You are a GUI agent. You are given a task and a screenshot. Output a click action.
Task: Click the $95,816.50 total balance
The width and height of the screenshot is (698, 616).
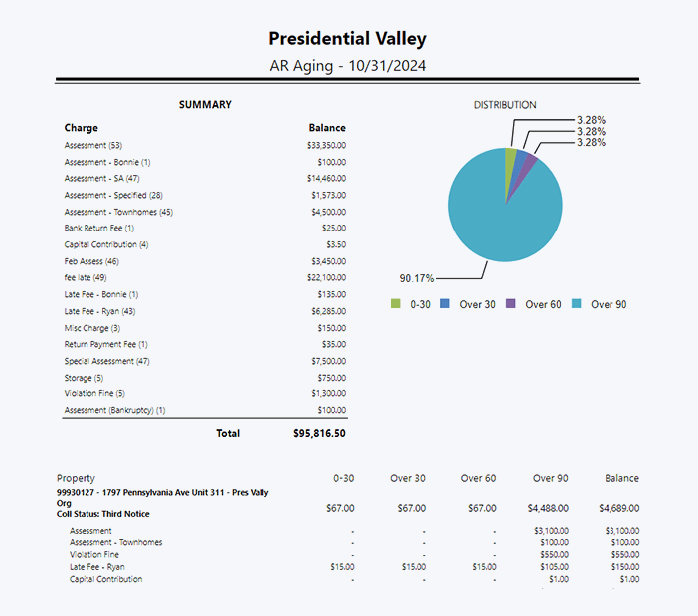pyautogui.click(x=319, y=433)
